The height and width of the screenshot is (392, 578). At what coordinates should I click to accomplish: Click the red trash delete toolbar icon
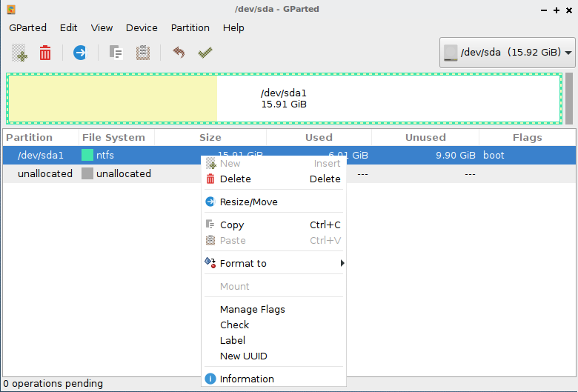point(45,53)
